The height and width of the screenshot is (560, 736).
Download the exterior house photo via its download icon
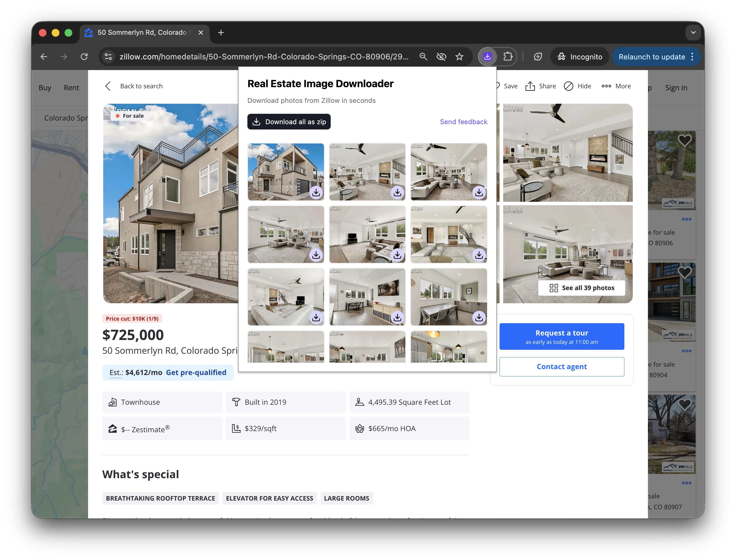pyautogui.click(x=316, y=192)
